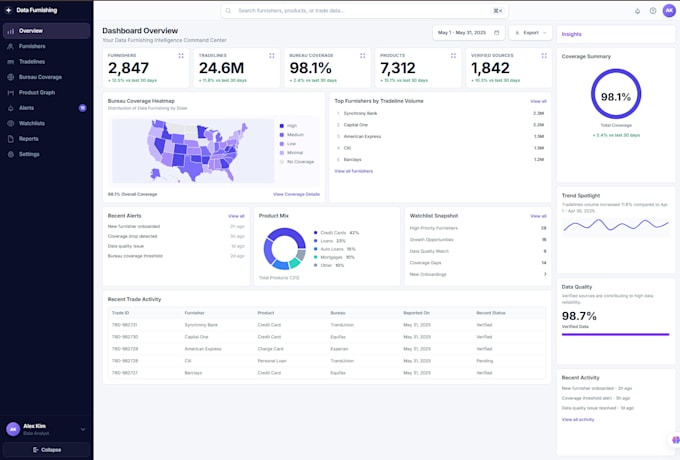
Task: Click the Watchlists eye icon
Action: (11, 124)
